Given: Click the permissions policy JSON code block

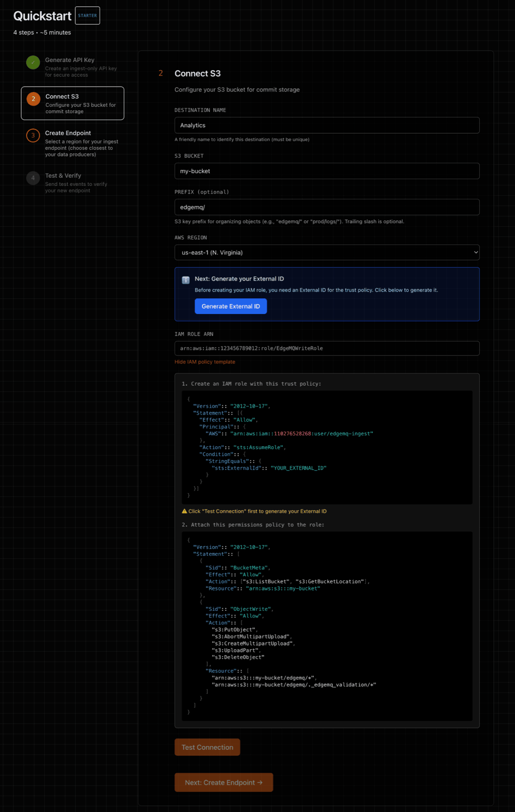Looking at the screenshot, I should tap(327, 626).
